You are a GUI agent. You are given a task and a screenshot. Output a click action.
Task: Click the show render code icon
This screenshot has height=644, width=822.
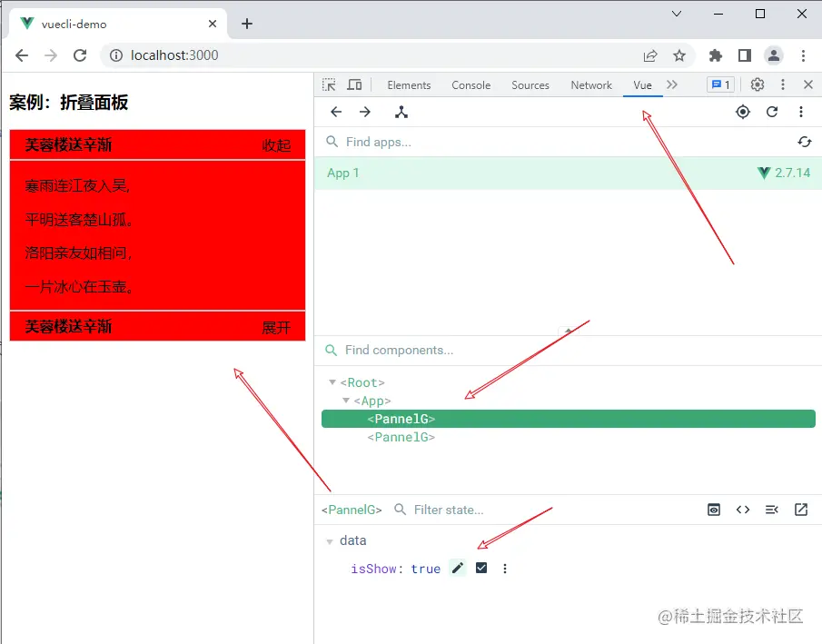[772, 510]
